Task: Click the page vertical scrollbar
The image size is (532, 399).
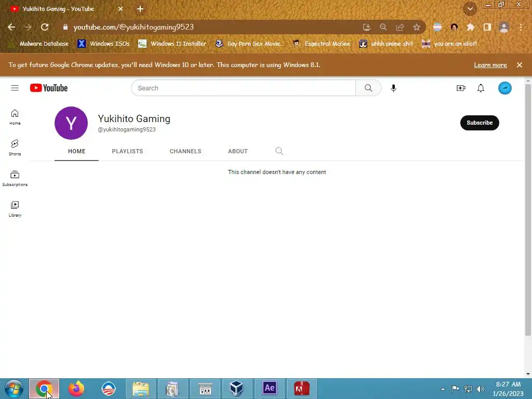Action: click(528, 210)
